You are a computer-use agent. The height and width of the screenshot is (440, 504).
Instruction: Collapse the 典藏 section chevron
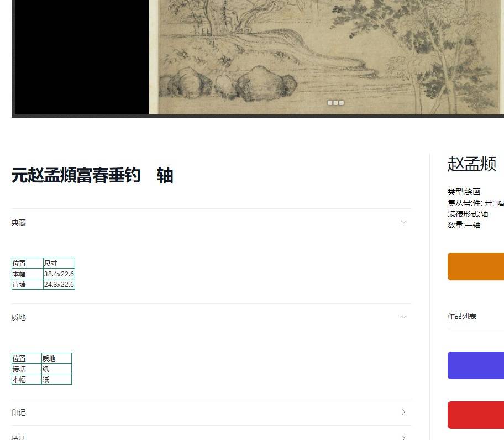[404, 222]
